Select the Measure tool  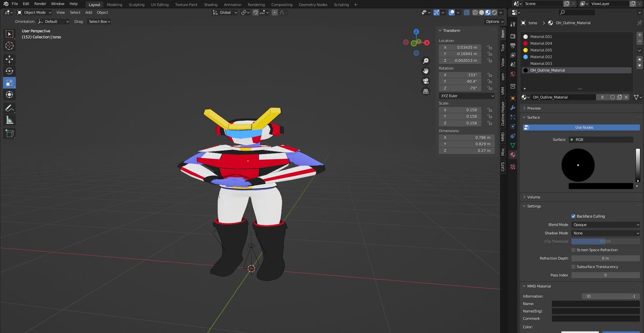point(10,120)
